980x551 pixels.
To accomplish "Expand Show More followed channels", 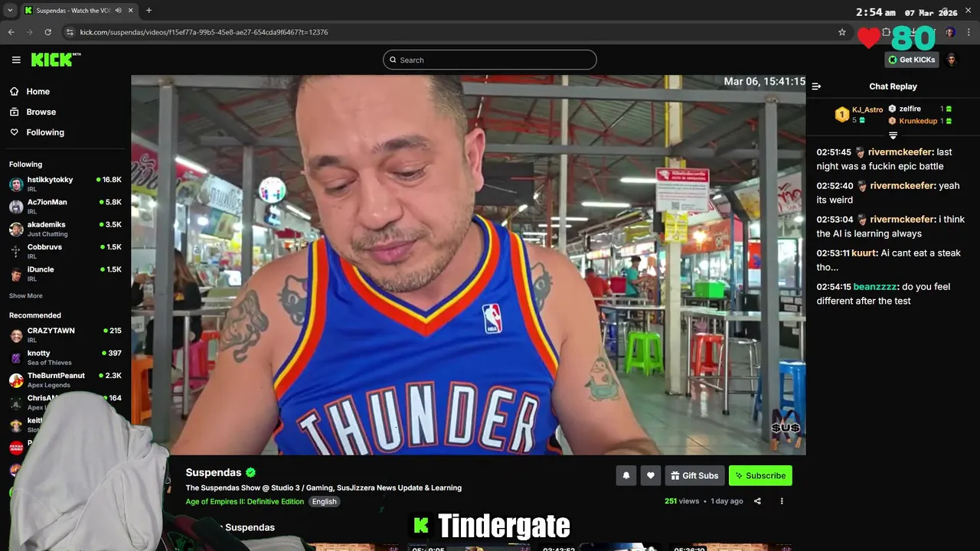I will (26, 296).
